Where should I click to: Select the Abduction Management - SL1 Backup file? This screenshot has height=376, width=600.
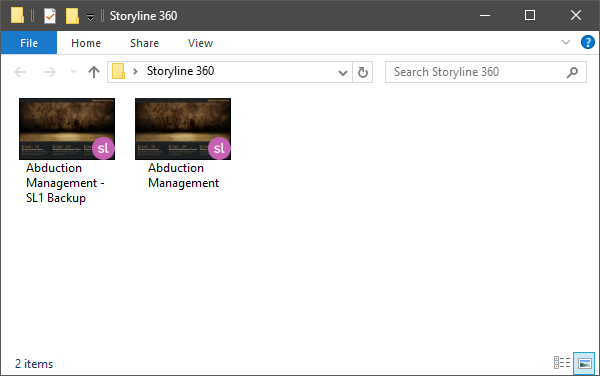[x=67, y=151]
